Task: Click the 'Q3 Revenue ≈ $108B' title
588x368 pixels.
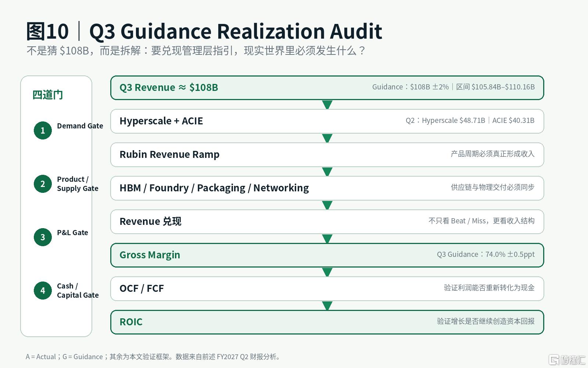Action: [x=169, y=88]
